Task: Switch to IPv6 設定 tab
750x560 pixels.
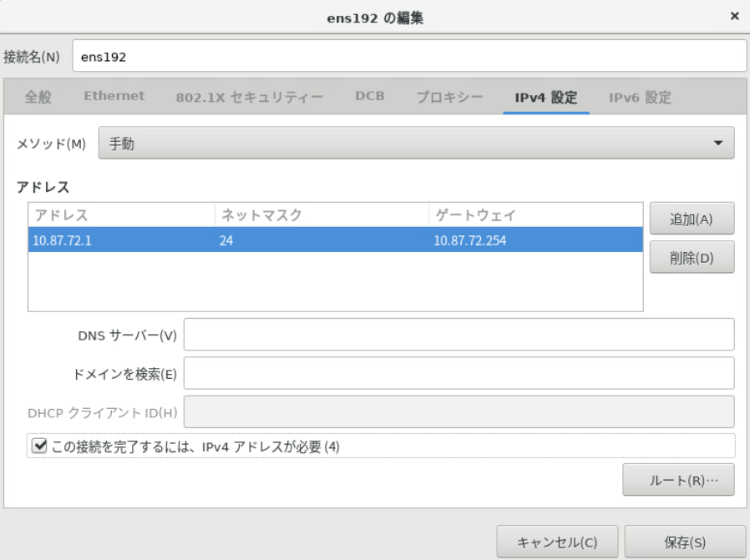Action: pyautogui.click(x=640, y=98)
